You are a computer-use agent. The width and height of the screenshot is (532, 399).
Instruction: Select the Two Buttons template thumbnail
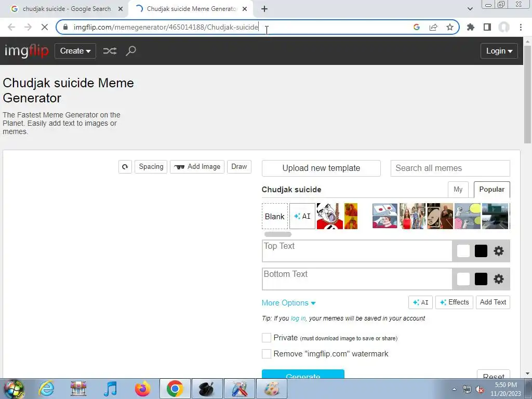[385, 216]
